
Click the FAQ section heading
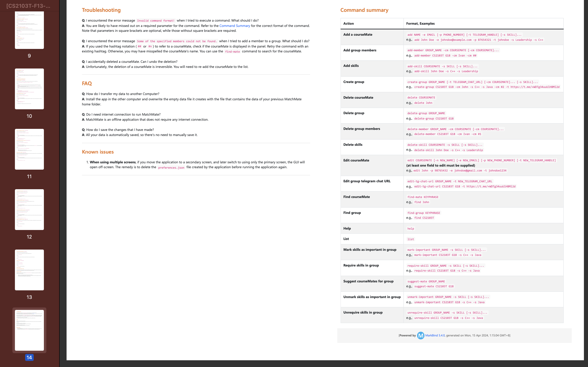[x=87, y=83]
